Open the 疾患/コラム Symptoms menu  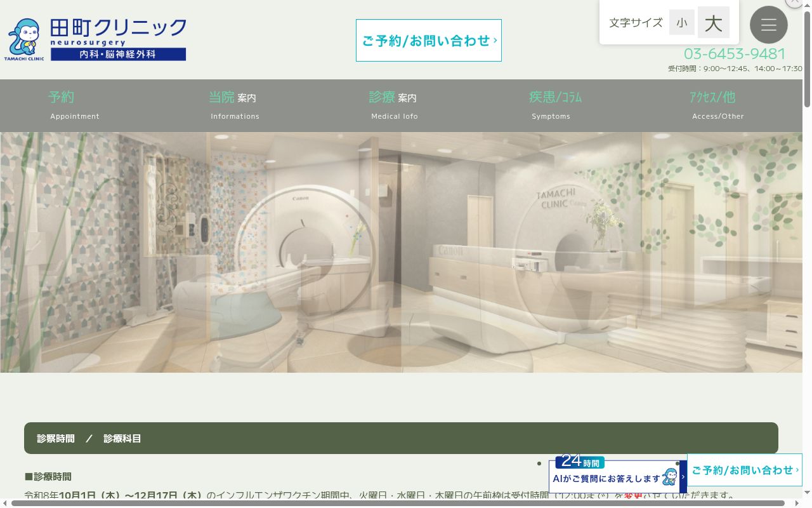tap(555, 105)
